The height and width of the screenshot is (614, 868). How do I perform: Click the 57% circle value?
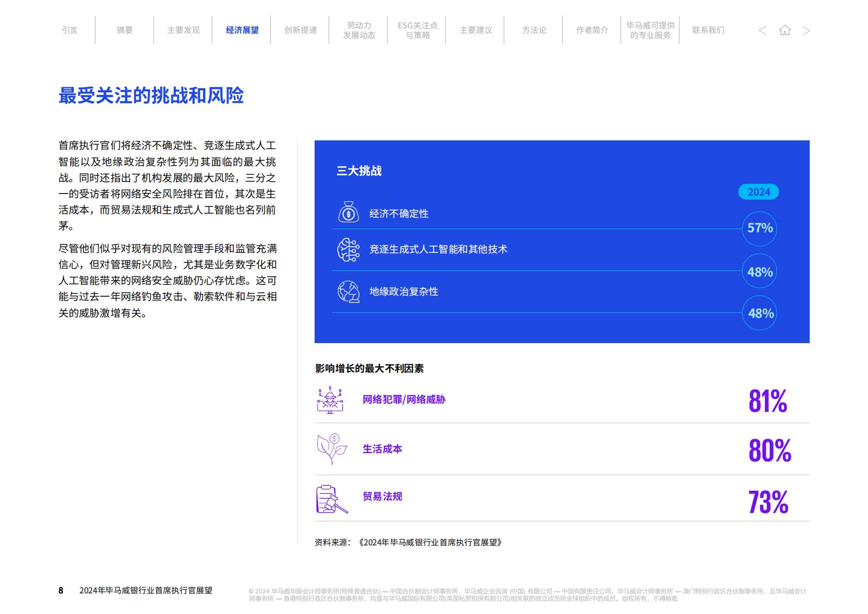(x=760, y=228)
